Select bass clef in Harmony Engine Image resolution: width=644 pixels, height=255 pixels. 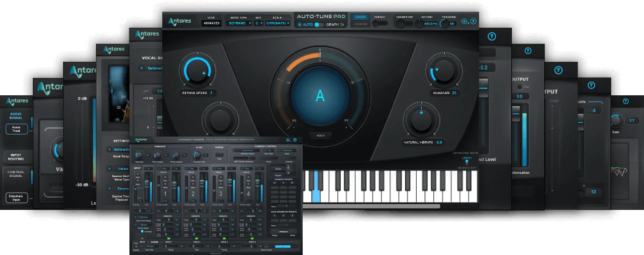coord(288,173)
